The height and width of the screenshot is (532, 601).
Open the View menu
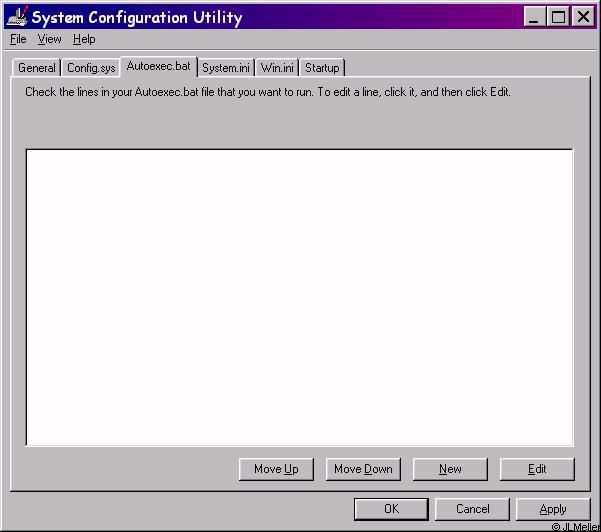[x=49, y=39]
